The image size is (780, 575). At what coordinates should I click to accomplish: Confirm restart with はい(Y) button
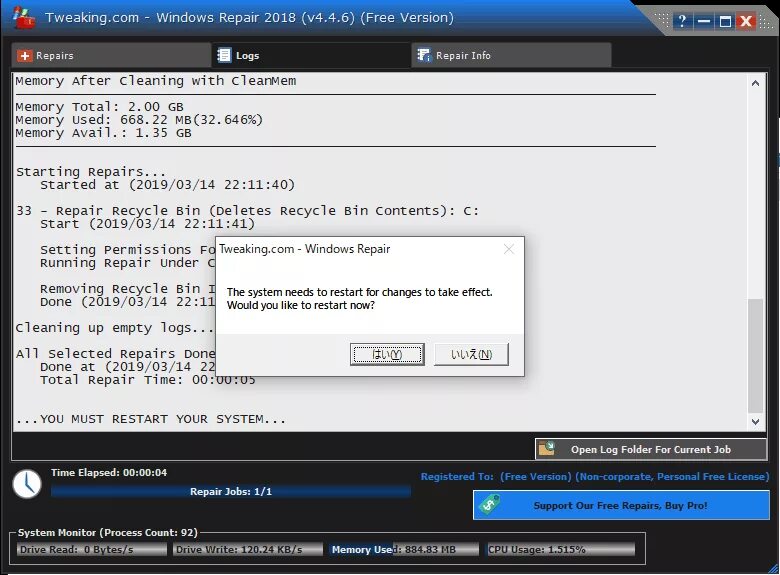[387, 354]
